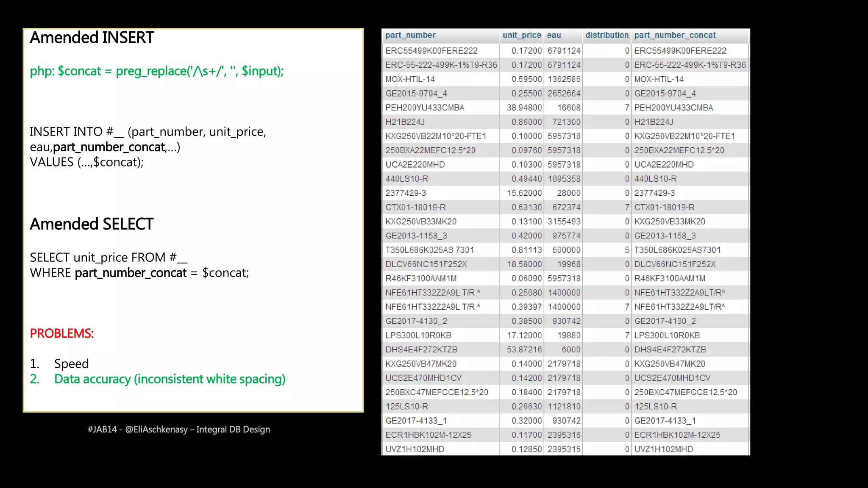Click eau value '672374'

pyautogui.click(x=566, y=208)
